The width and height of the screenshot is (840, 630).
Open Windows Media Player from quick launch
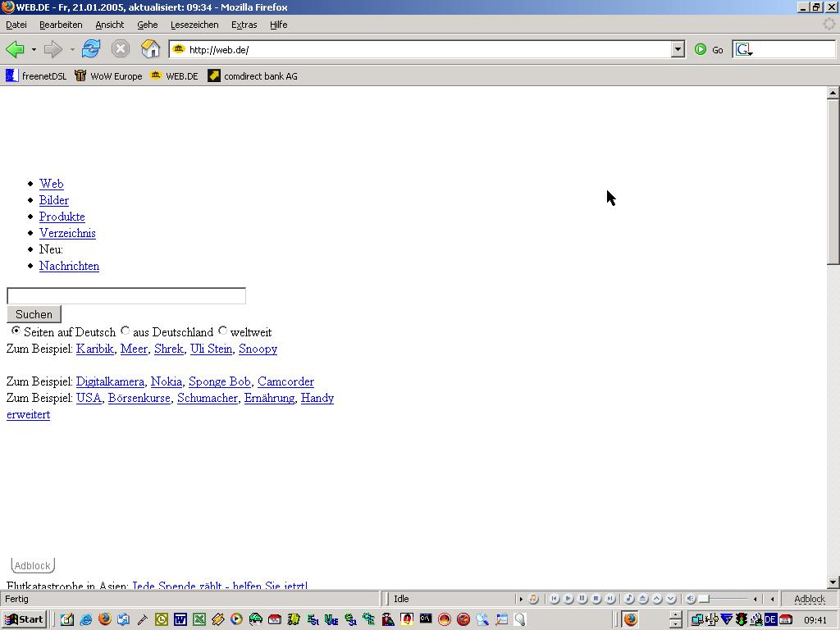point(236,620)
